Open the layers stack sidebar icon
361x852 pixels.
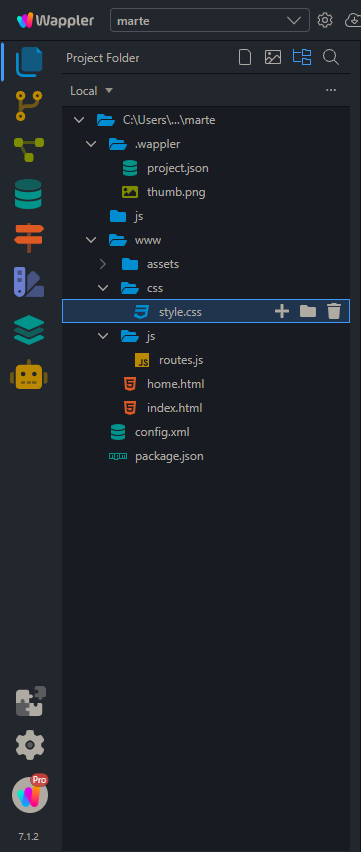[29, 330]
